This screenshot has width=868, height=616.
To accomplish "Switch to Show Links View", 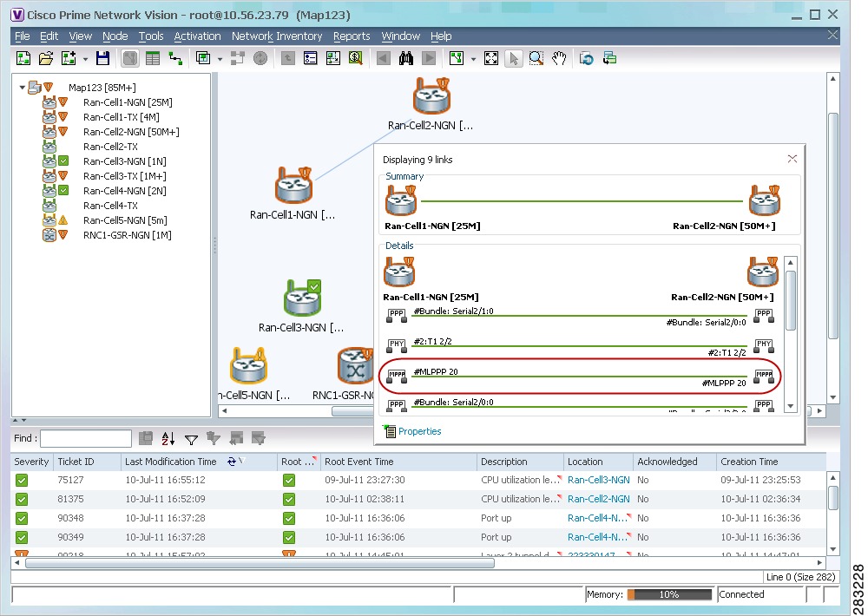I will coord(175,58).
